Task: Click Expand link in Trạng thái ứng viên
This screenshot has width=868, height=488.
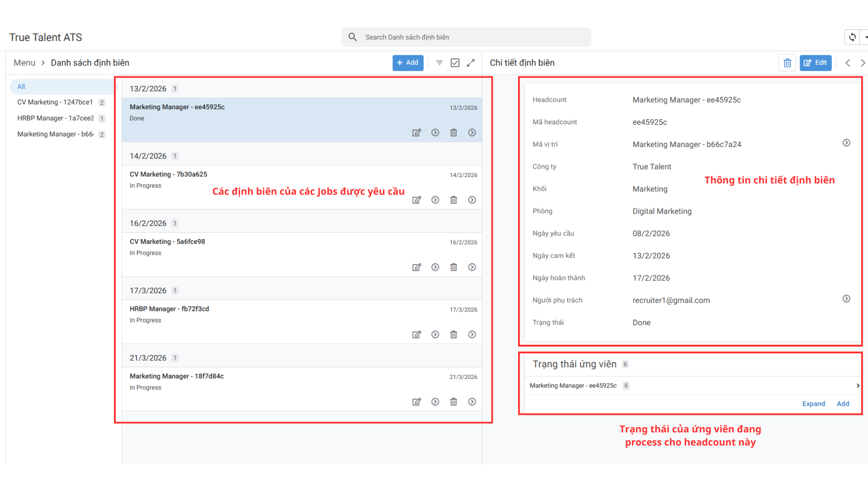Action: pyautogui.click(x=813, y=404)
